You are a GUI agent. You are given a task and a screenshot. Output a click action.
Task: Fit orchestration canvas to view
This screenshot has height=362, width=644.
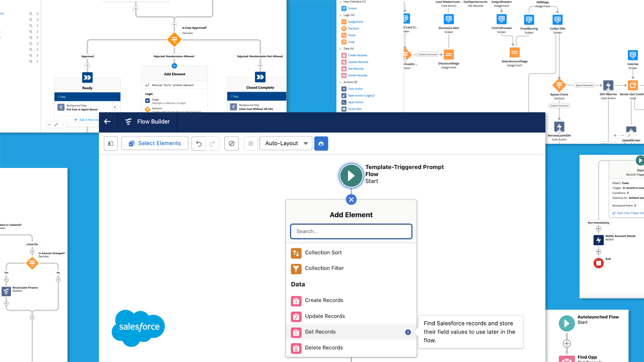(x=56, y=125)
